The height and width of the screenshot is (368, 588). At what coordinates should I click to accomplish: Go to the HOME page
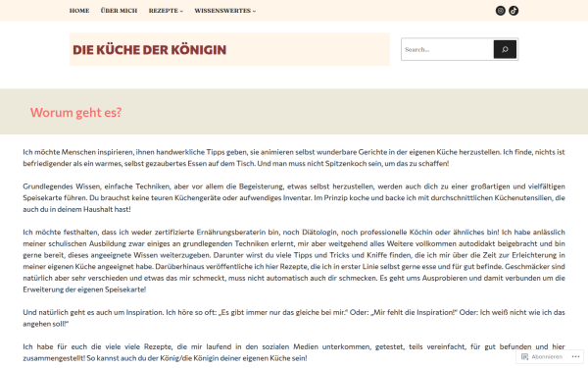79,11
